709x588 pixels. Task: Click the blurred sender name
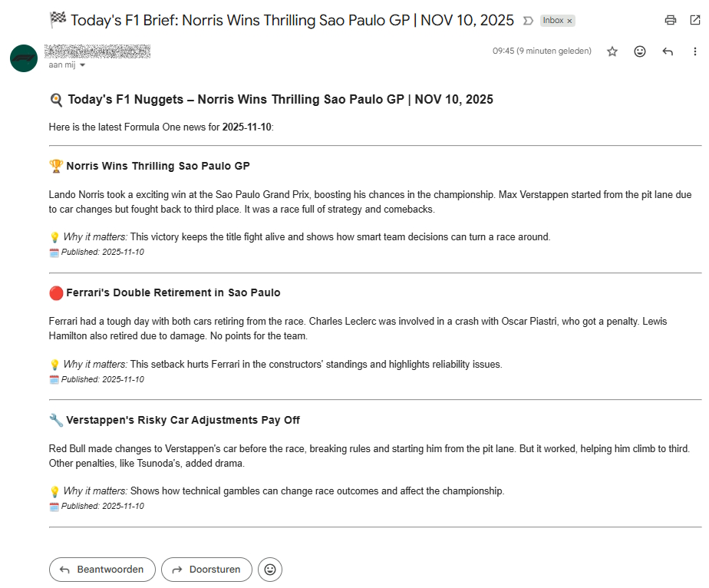[97, 51]
